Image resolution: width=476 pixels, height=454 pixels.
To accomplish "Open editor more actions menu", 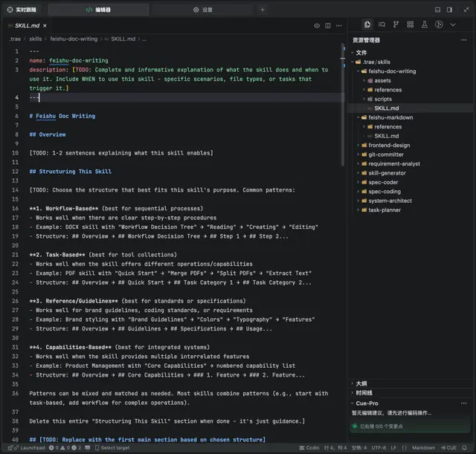I will point(339,26).
